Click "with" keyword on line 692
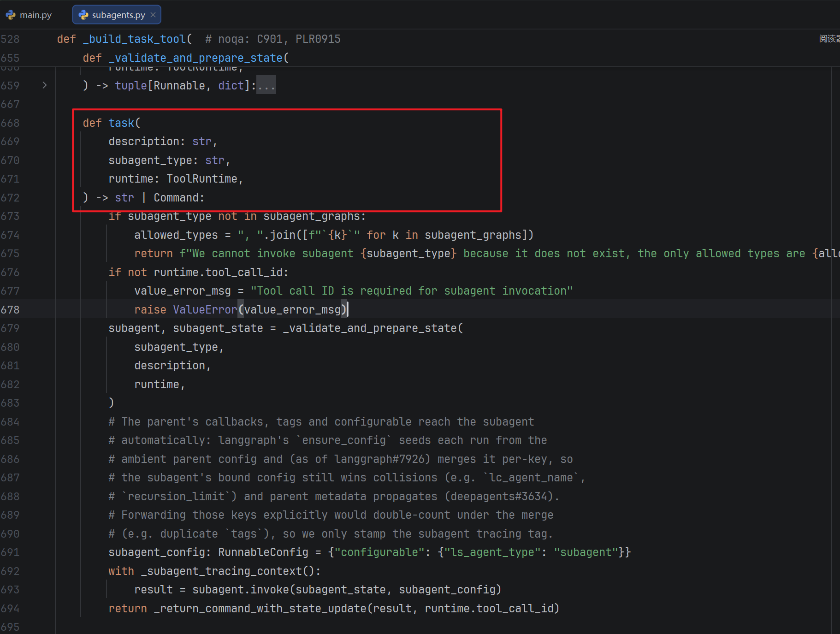This screenshot has height=634, width=840. pos(121,571)
